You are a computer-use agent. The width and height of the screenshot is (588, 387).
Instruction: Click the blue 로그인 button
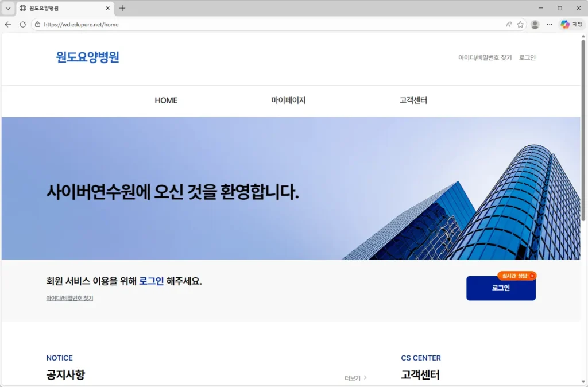click(x=501, y=288)
